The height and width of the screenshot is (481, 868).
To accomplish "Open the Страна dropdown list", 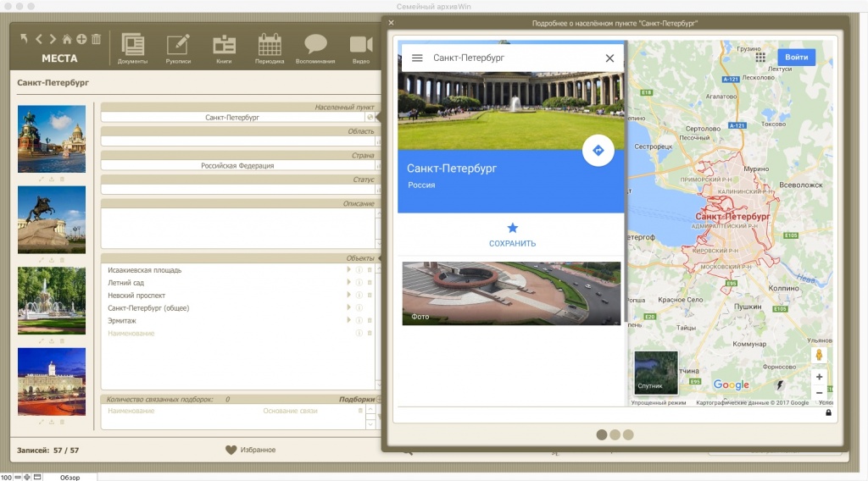I will click(x=379, y=165).
